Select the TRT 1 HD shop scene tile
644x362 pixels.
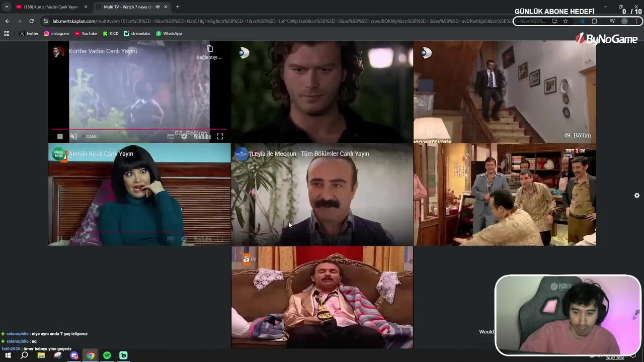[x=505, y=195]
